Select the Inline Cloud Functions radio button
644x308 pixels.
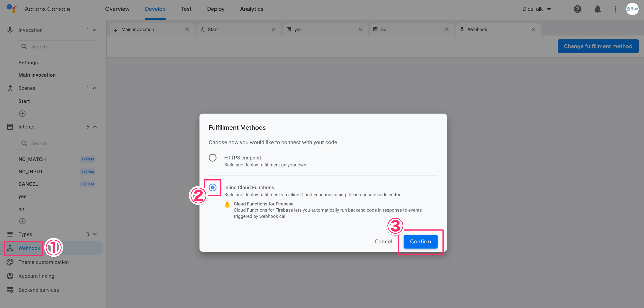tap(213, 187)
